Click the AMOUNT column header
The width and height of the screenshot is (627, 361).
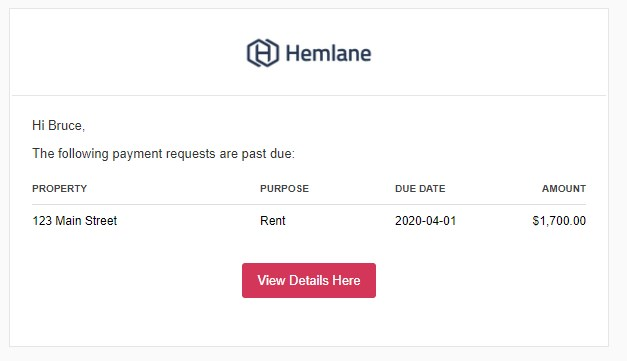(x=564, y=189)
